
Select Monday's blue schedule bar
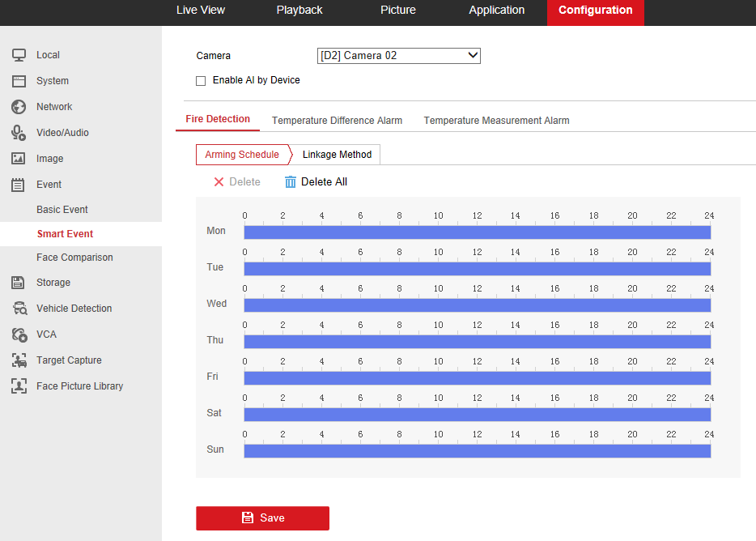pos(478,232)
